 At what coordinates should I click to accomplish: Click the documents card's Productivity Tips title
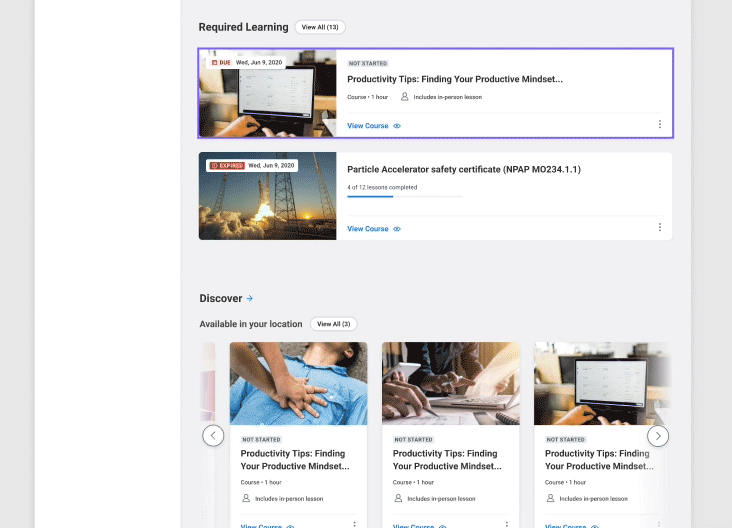pyautogui.click(x=447, y=460)
